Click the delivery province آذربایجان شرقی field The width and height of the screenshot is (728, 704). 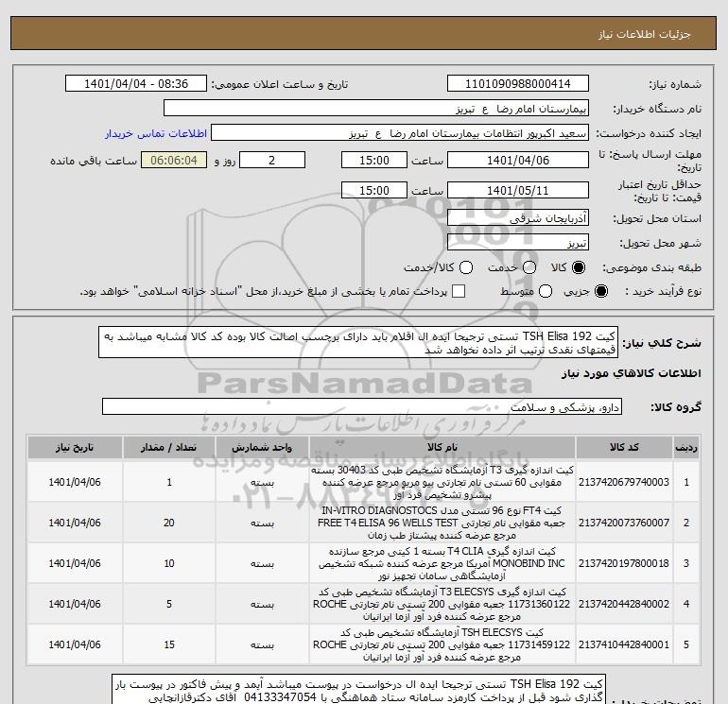pyautogui.click(x=518, y=218)
